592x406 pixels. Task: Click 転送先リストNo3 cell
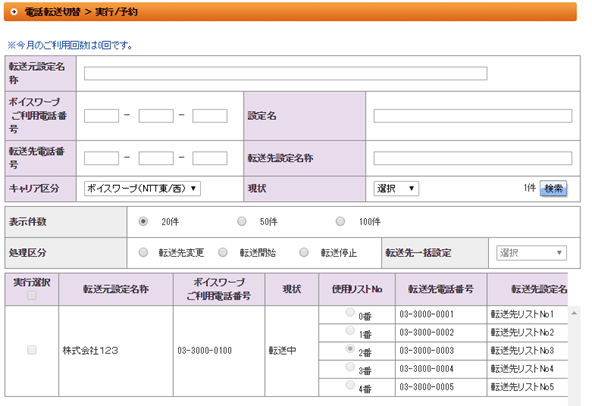coord(523,350)
